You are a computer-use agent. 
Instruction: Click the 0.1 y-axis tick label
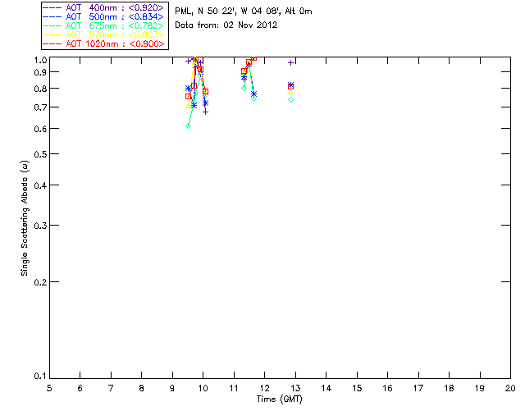(x=40, y=377)
